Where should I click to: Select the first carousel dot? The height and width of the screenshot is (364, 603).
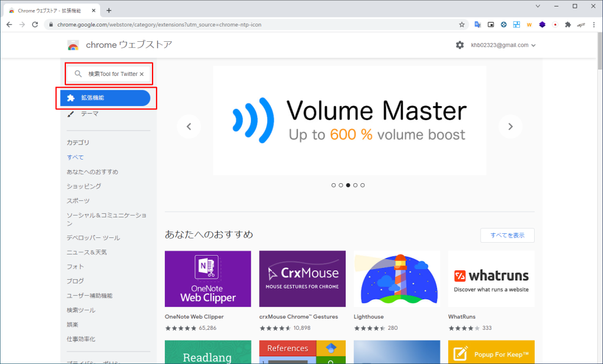[333, 186]
